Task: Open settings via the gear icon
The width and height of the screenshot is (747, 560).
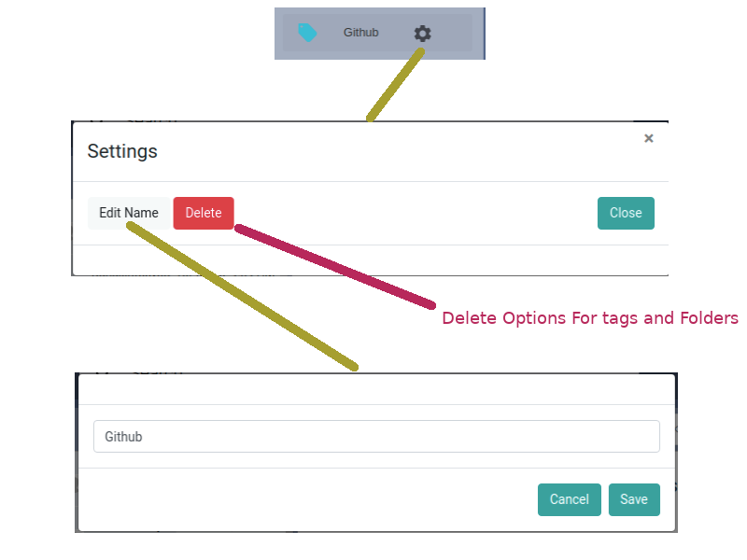Action: click(423, 34)
